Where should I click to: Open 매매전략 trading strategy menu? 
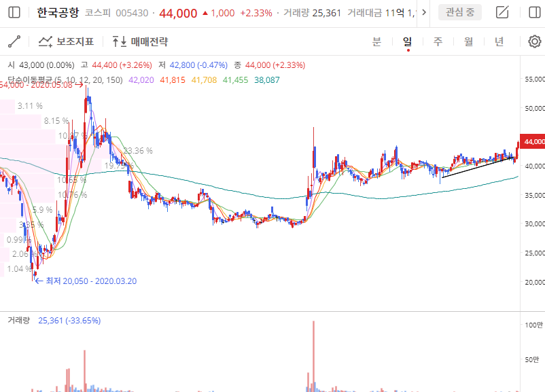click(x=140, y=41)
